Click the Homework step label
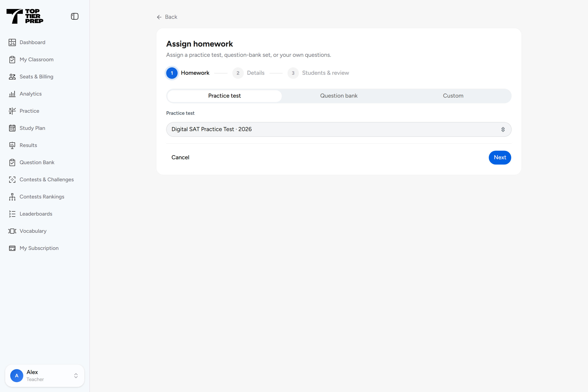 (x=195, y=73)
